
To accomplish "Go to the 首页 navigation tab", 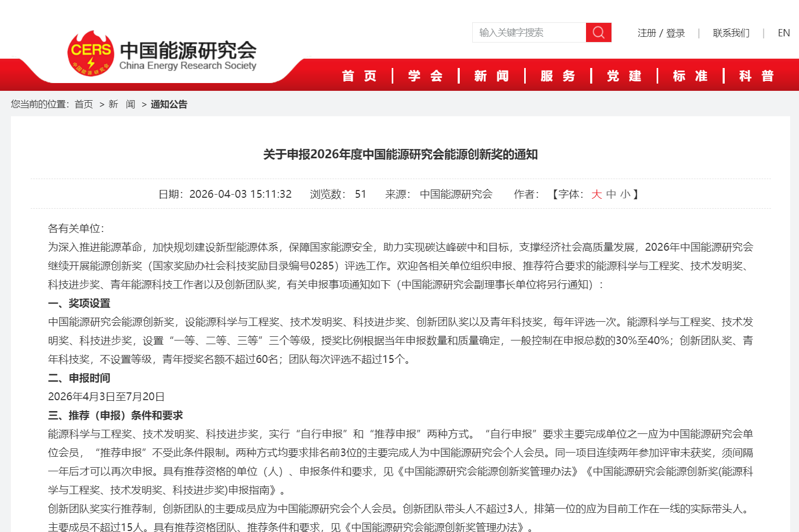I will [359, 76].
